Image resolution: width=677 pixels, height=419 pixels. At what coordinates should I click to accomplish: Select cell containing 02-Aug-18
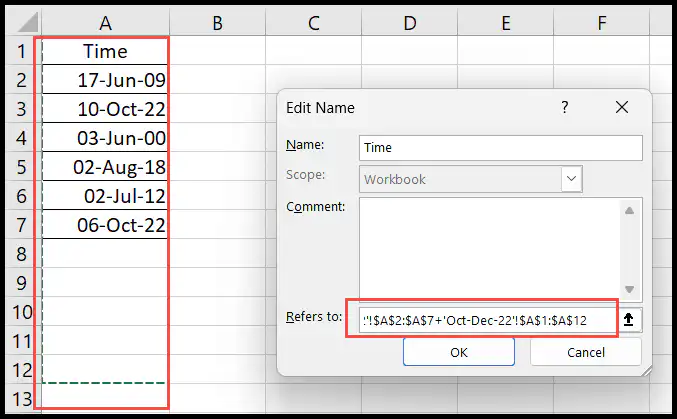click(x=105, y=167)
